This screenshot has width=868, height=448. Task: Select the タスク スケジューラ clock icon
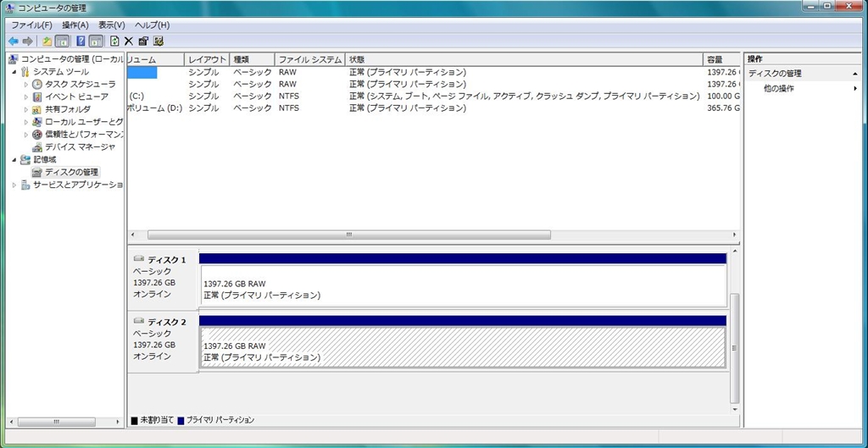pos(37,84)
